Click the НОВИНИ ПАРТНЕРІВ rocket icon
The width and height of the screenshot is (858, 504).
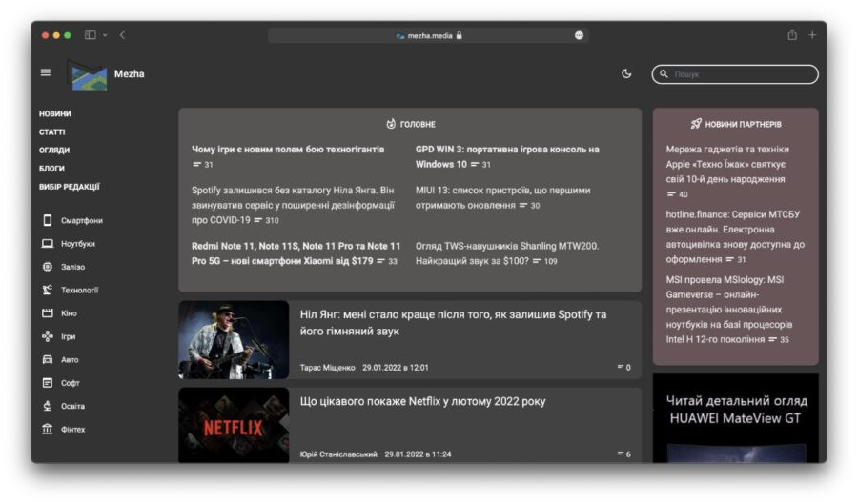696,124
